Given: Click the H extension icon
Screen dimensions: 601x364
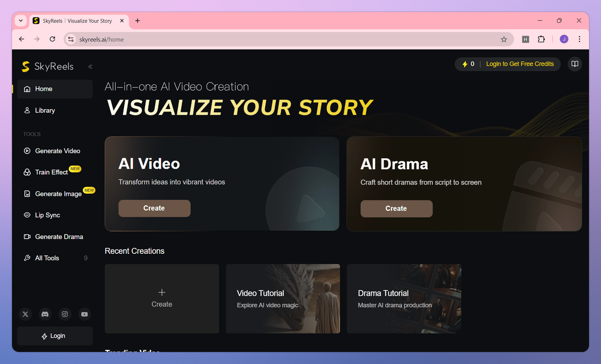Looking at the screenshot, I should click(525, 39).
